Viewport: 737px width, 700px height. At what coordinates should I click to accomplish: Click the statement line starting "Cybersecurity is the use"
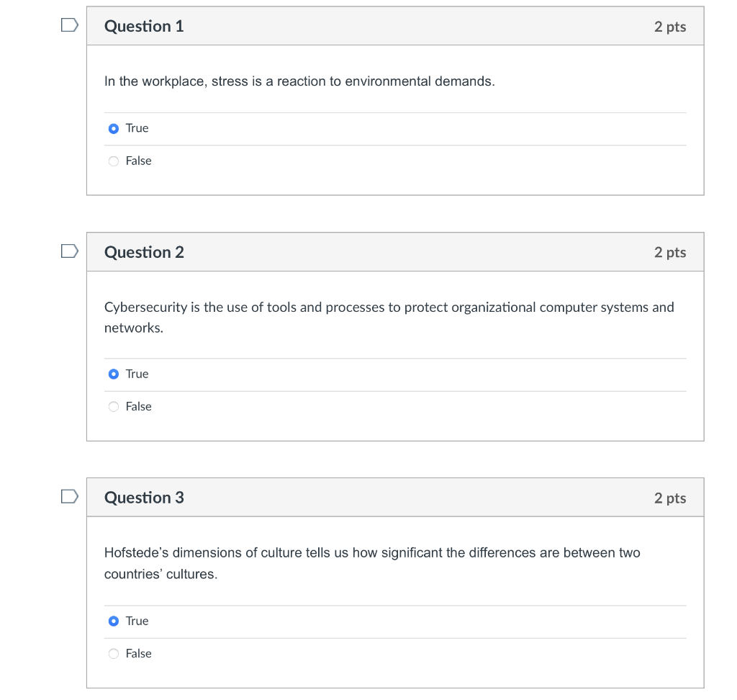click(389, 308)
